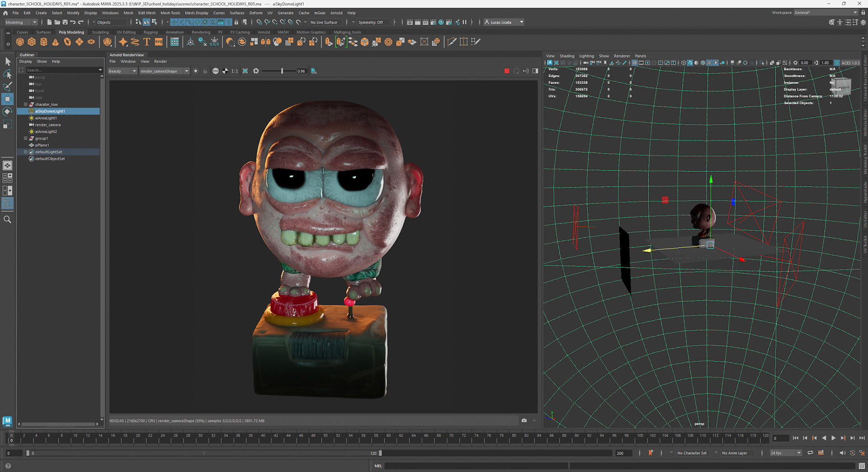Create a polygon sphere from the shelf
868x472 pixels.
pyautogui.click(x=20, y=42)
